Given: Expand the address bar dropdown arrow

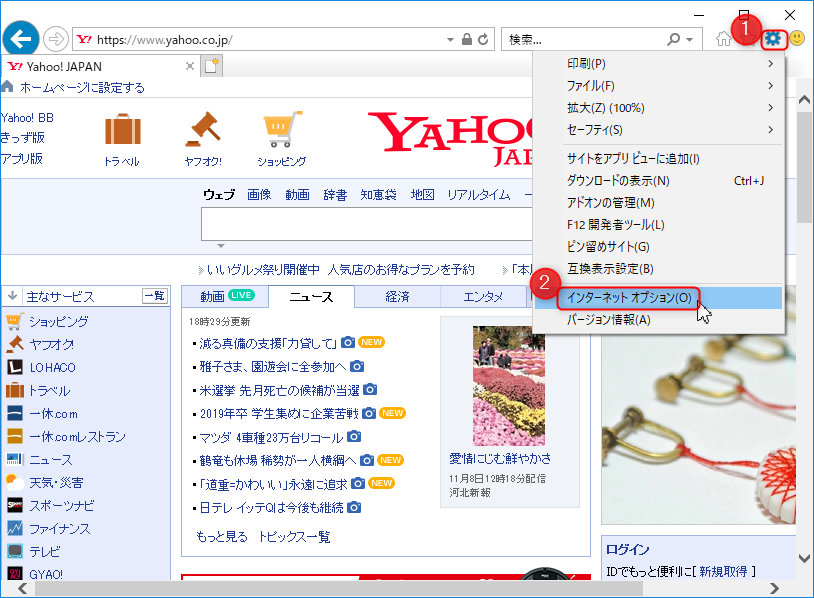Looking at the screenshot, I should point(450,39).
